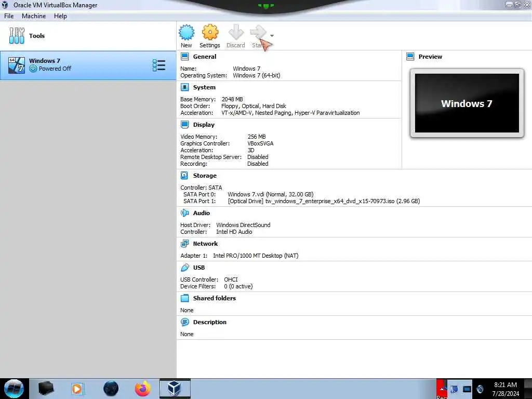This screenshot has height=399, width=532.
Task: Select the Tools icon in sidebar
Action: click(x=17, y=36)
